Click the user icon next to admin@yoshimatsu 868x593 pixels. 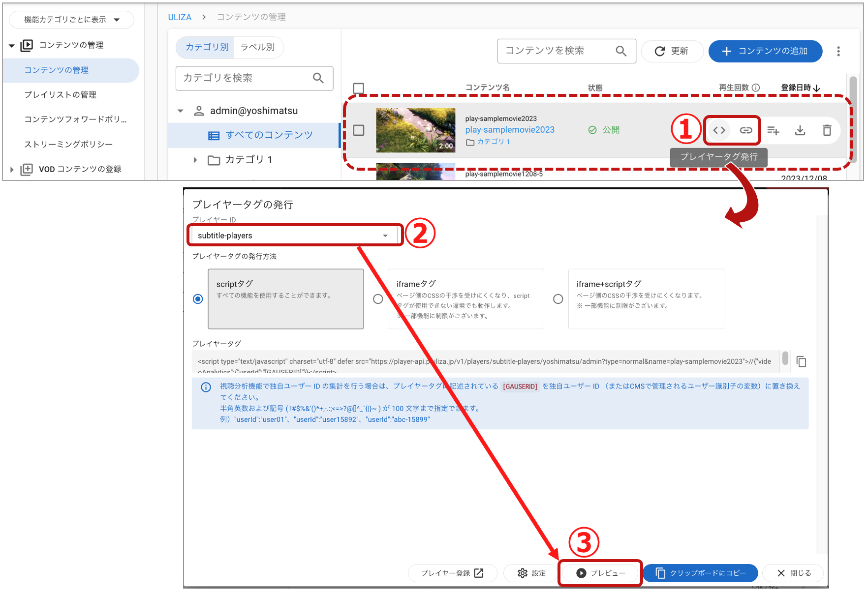point(199,111)
